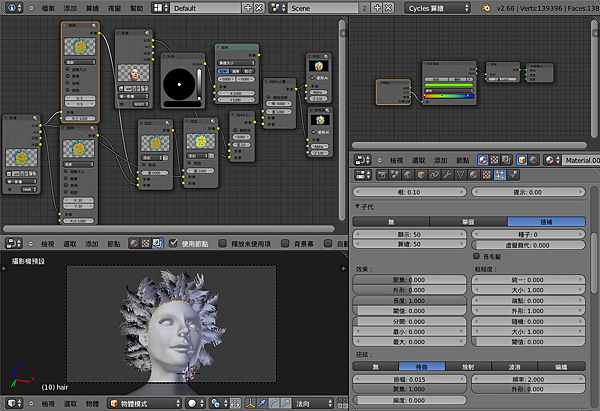Open the Render properties tab with camera icon
Viewport: 600px width, 411px height.
382,175
